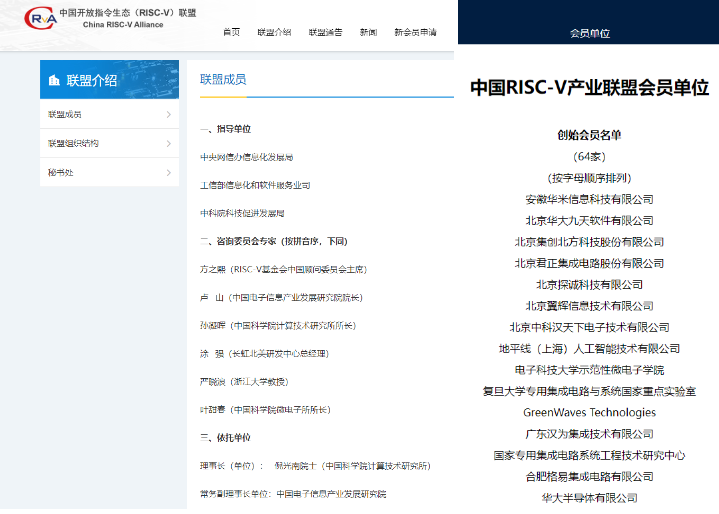Select the 秘书处 sidebar entry

[x=58, y=171]
